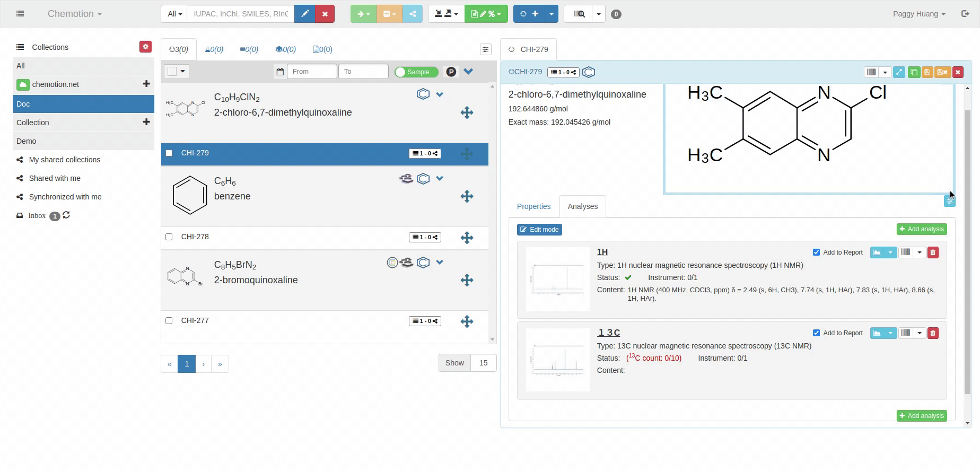Click the Edit mode button
Screen dimensions: 980x471
pos(539,230)
